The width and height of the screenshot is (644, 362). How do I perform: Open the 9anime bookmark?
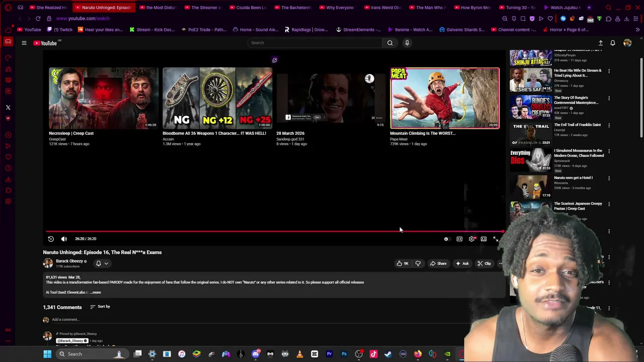[410, 30]
